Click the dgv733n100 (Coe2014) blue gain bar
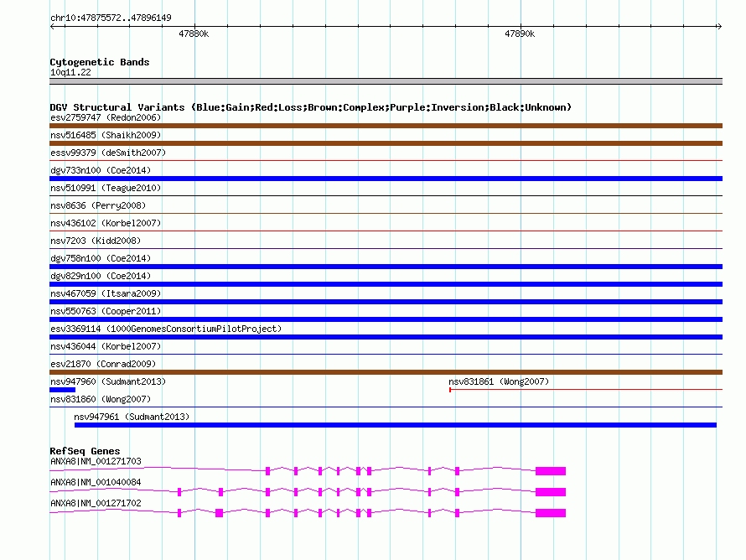This screenshot has height=560, width=746. pyautogui.click(x=386, y=179)
